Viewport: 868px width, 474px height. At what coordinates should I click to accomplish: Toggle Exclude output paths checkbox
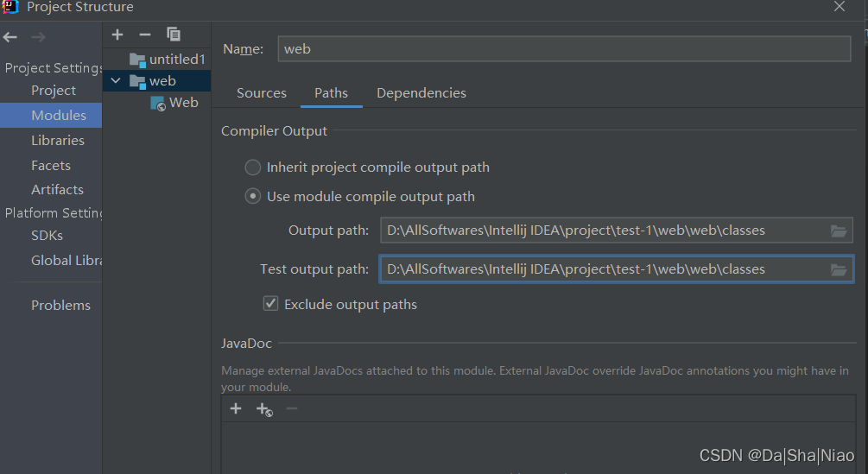pyautogui.click(x=270, y=304)
